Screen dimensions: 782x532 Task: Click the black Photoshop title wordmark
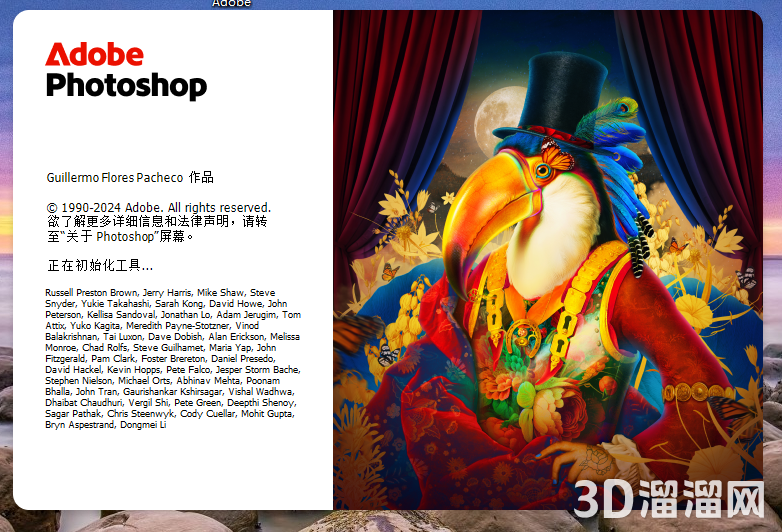[126, 86]
